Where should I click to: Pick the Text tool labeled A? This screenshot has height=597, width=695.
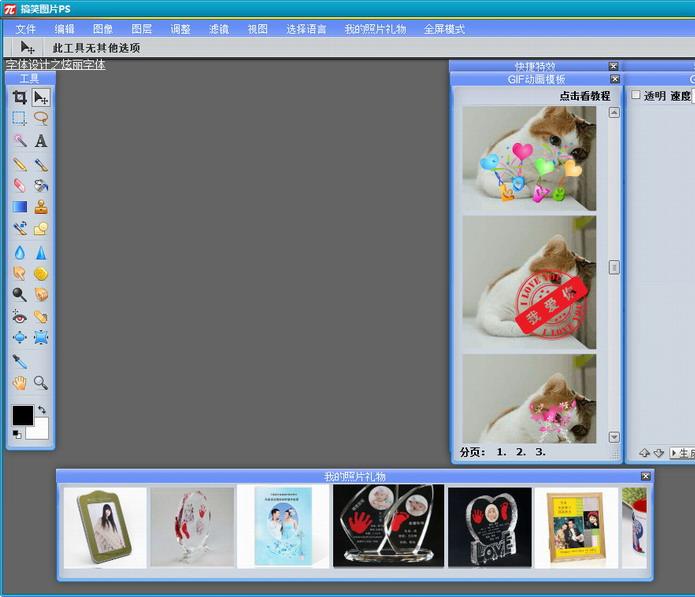(41, 141)
